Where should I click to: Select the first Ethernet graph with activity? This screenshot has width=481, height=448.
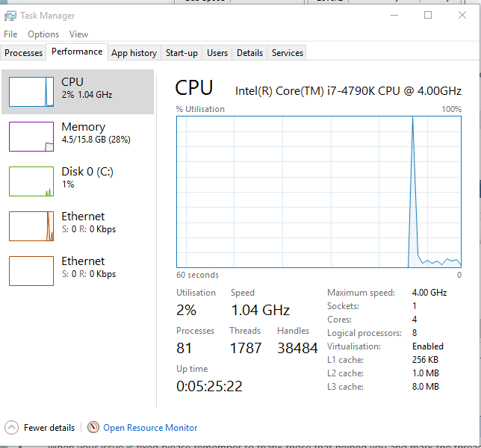31,226
